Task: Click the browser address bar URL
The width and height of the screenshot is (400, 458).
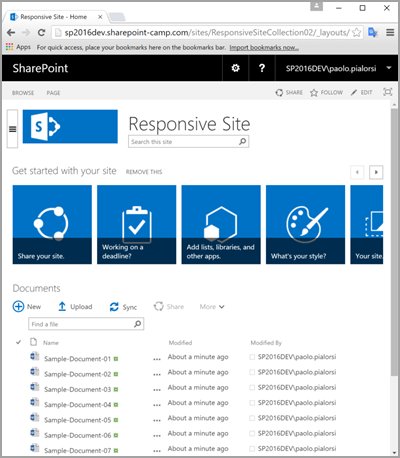Action: point(207,32)
